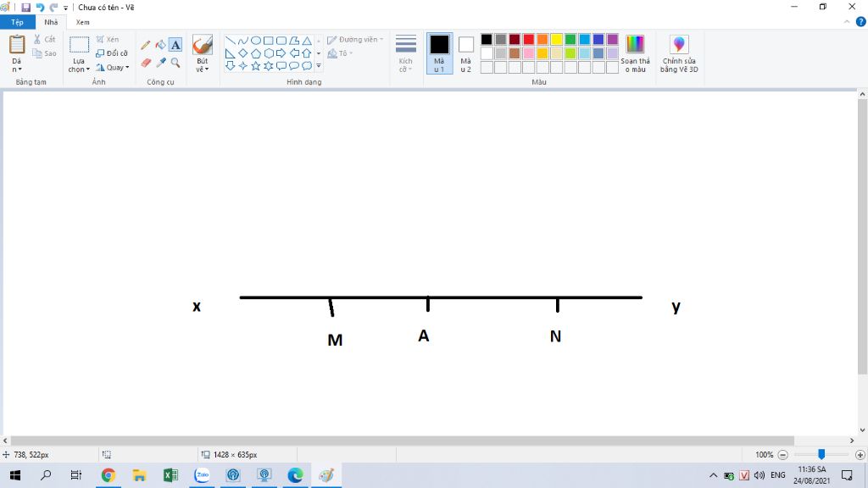Choose the Rounded rectangle shape
Image resolution: width=868 pixels, height=488 pixels.
[x=281, y=41]
